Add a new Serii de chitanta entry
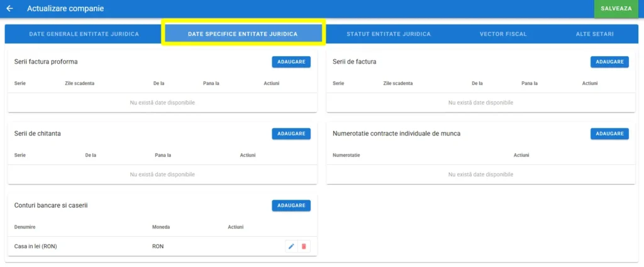Viewport: 644px width, 267px height. click(x=291, y=133)
